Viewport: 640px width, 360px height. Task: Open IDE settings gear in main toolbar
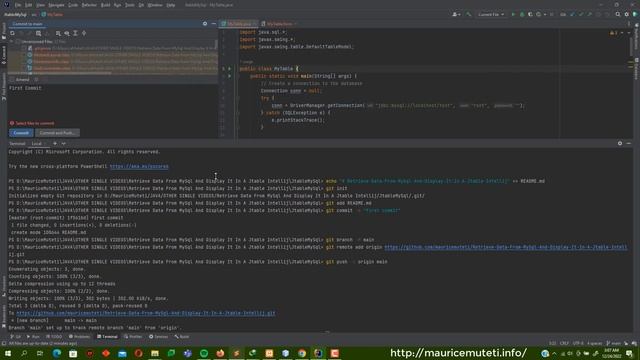click(x=627, y=14)
